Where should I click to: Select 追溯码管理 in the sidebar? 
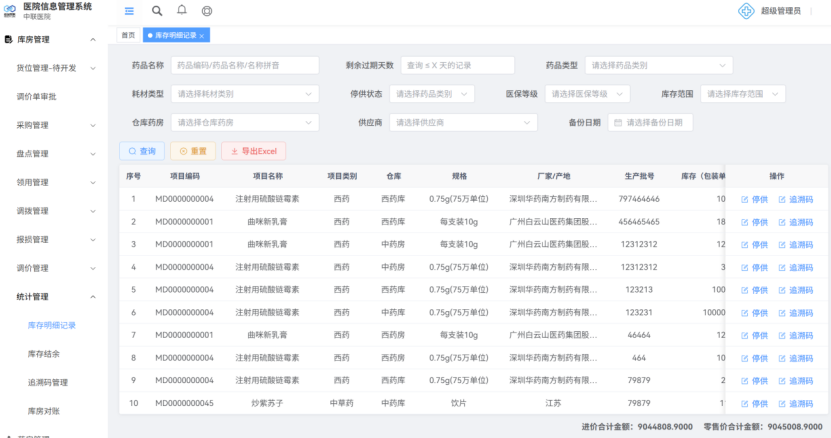click(x=48, y=382)
